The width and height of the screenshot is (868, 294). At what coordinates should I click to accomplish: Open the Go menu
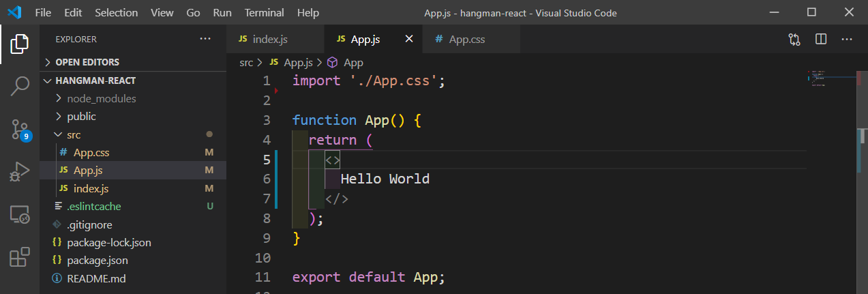click(193, 12)
